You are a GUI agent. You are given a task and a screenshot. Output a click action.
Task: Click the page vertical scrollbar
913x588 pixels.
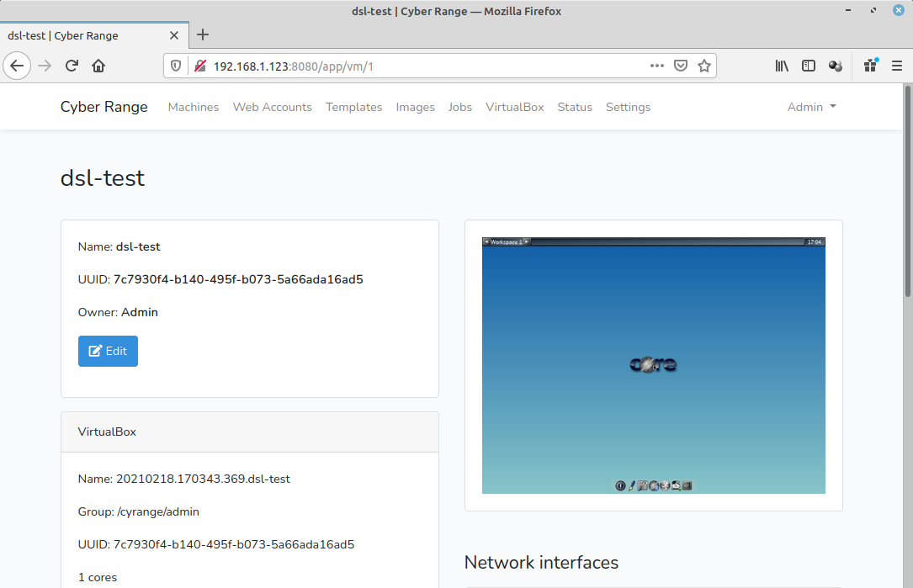coord(907,192)
